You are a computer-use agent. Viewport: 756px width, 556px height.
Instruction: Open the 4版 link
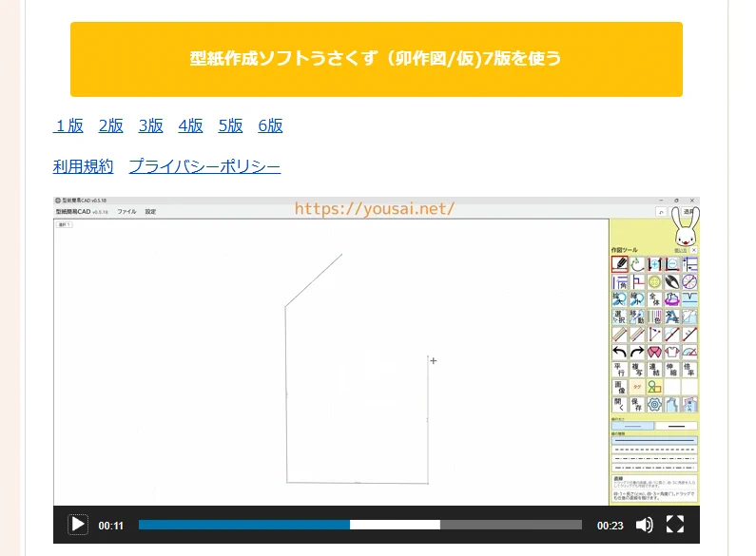[190, 125]
